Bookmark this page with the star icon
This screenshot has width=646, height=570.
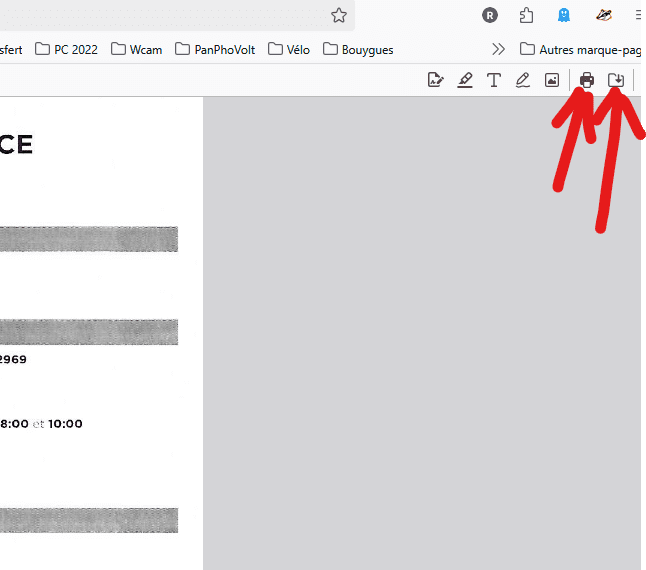pyautogui.click(x=339, y=16)
